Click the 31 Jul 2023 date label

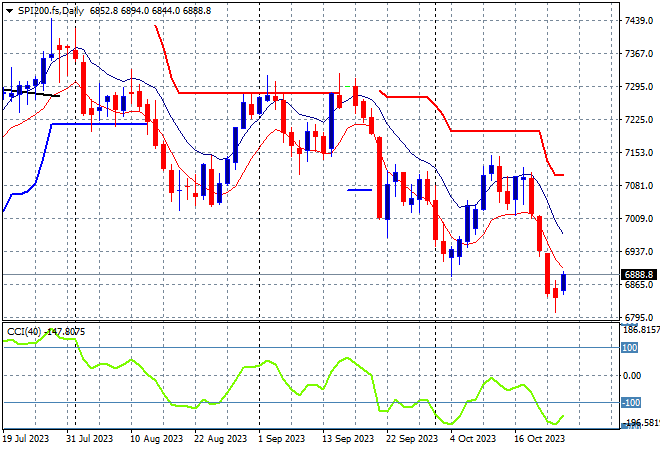[x=89, y=439]
